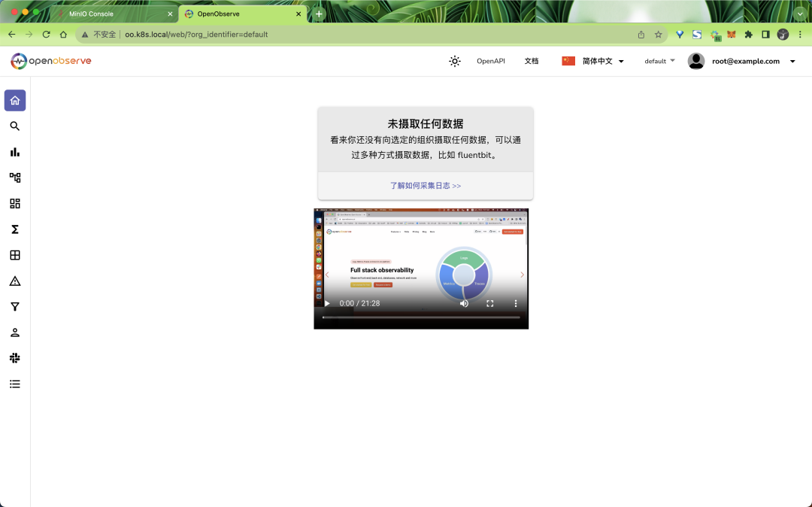Select the Home icon in sidebar
Screen dimensions: 812x507
pos(15,100)
